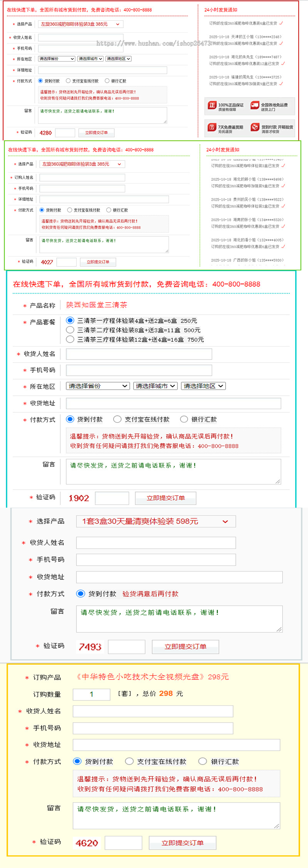This screenshot has height=868, width=308.
Task: Click the 验货满意后再付款 note
Action: coord(151,594)
